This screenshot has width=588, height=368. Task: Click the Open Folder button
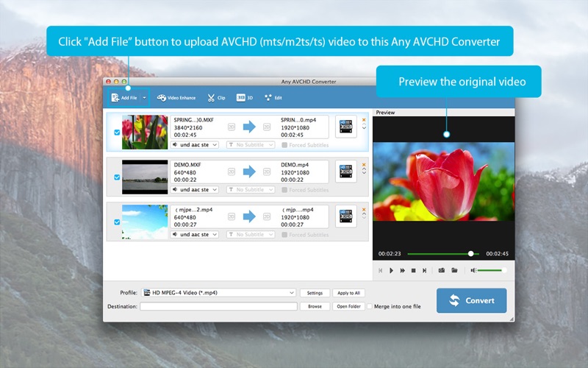point(348,306)
